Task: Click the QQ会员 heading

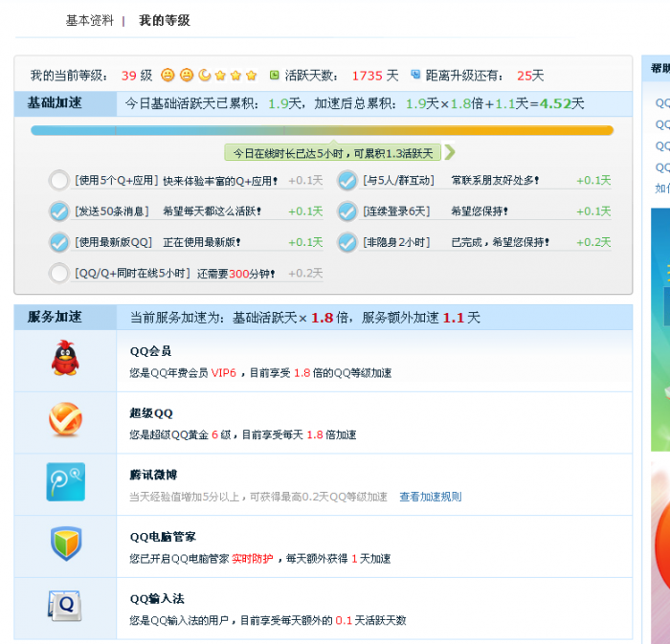Action: pyautogui.click(x=150, y=351)
